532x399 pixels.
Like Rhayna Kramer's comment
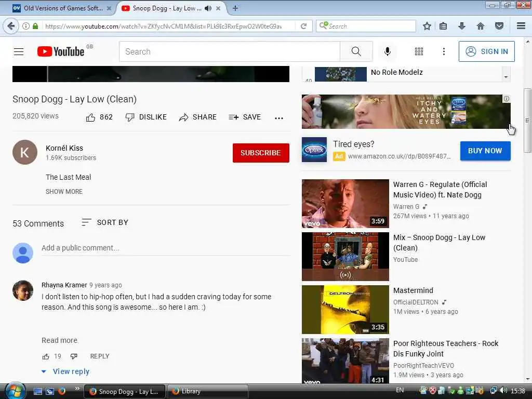coord(46,356)
